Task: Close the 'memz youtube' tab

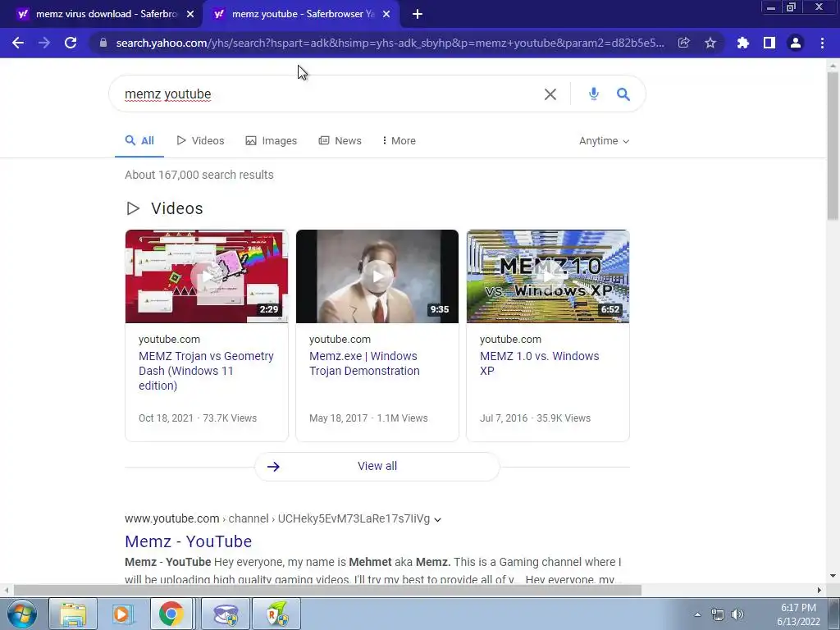Action: [x=386, y=15]
